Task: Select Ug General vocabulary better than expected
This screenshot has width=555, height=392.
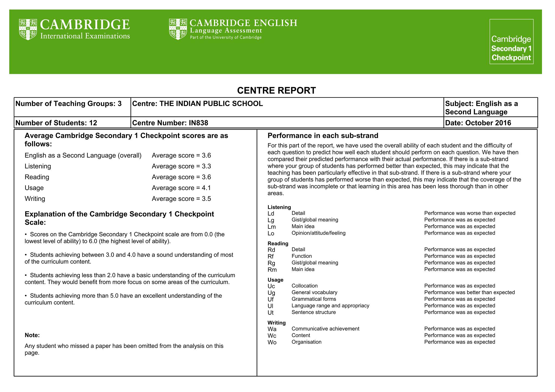Action: click(391, 293)
